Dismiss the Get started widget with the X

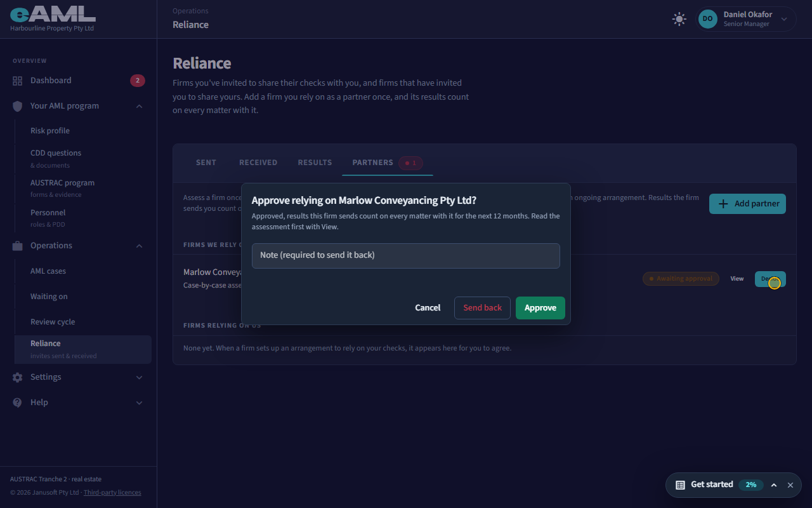790,485
